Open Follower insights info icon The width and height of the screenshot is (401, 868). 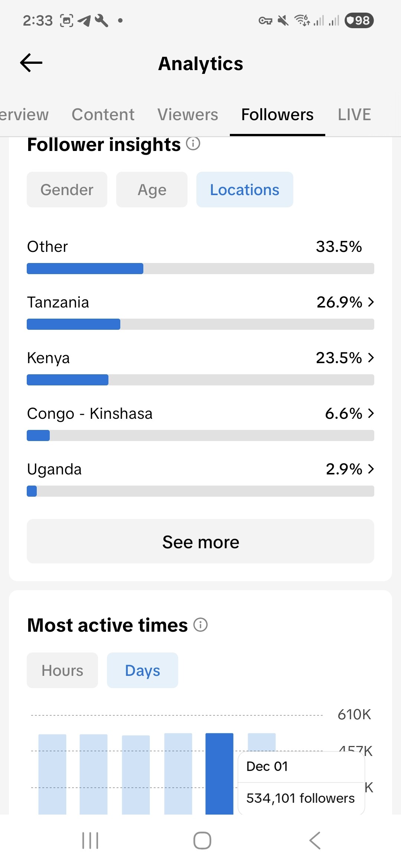(193, 144)
